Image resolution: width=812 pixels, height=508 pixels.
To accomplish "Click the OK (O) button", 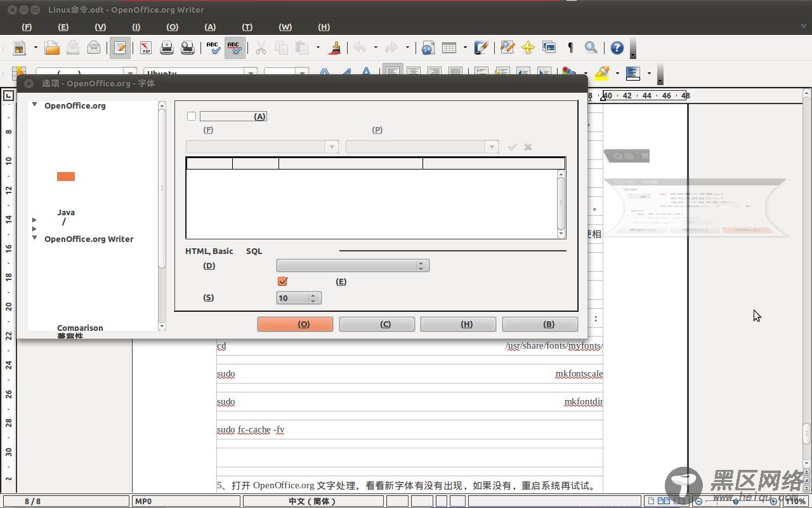I will pyautogui.click(x=295, y=324).
